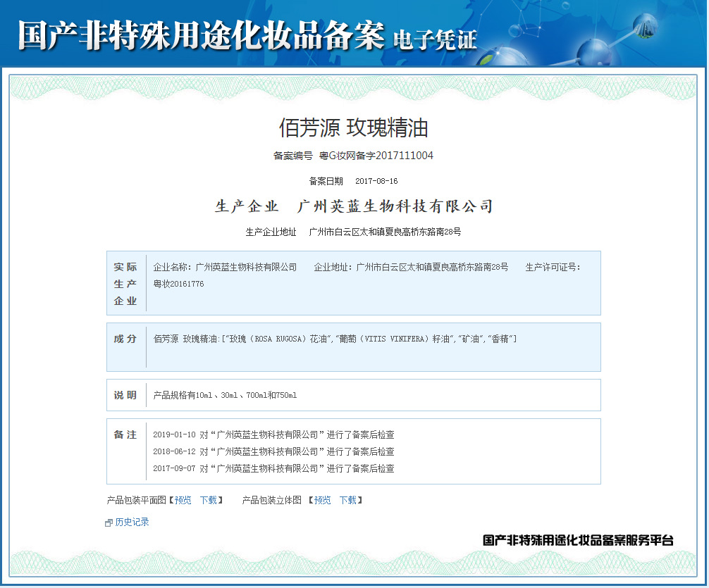Click filing number 粤G妆网备字2017111004
The image size is (709, 588).
coord(376,156)
